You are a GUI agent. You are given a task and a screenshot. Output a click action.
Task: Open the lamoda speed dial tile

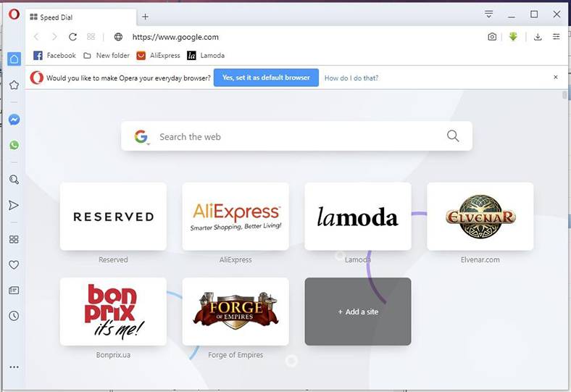tap(358, 217)
